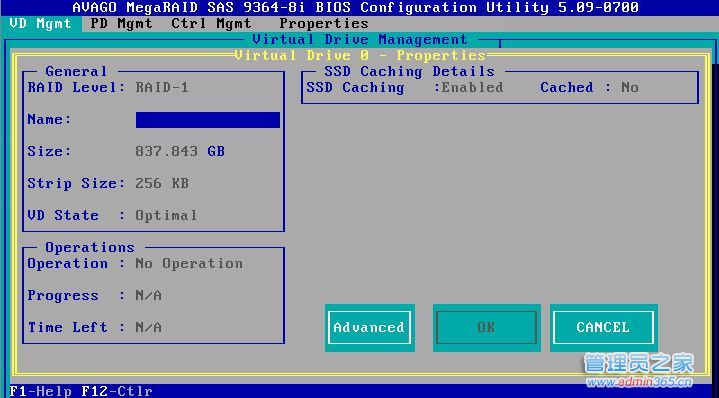Switch to the PD Mgmt tab

121,23
